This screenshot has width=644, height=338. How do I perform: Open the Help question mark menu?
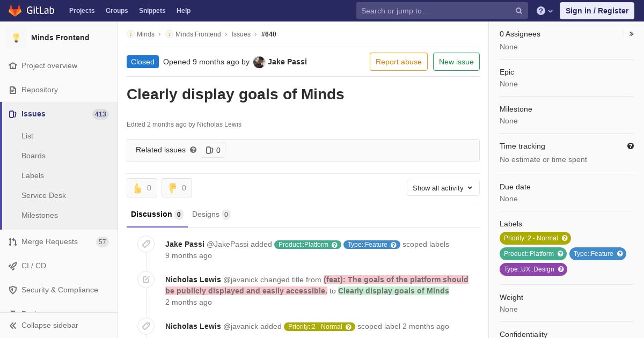point(545,11)
